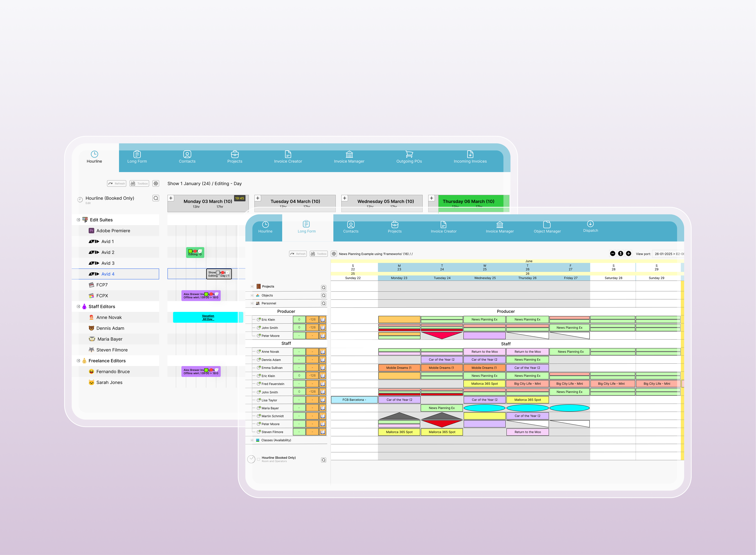
Task: Open the Toolbox button in Hourline view
Action: 140,184
